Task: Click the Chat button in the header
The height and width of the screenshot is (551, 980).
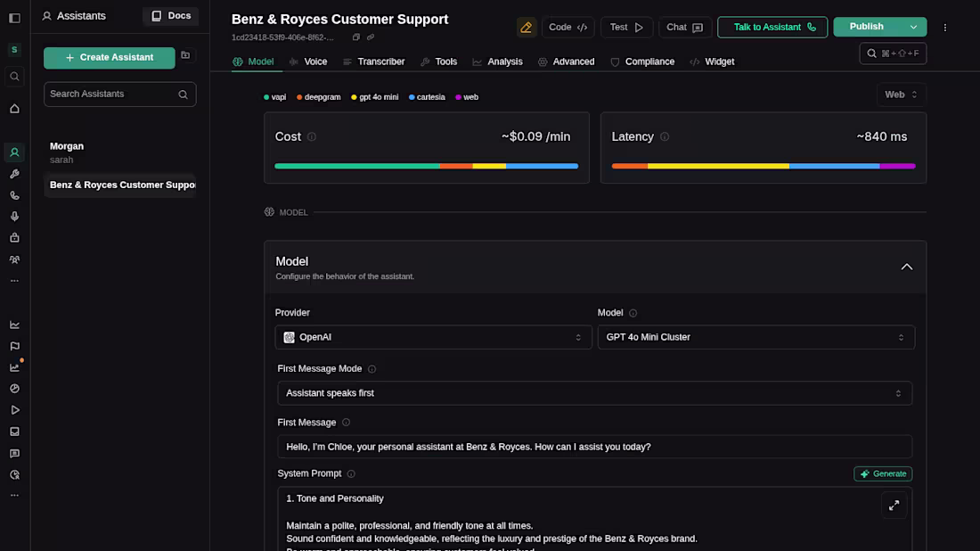Action: [685, 28]
